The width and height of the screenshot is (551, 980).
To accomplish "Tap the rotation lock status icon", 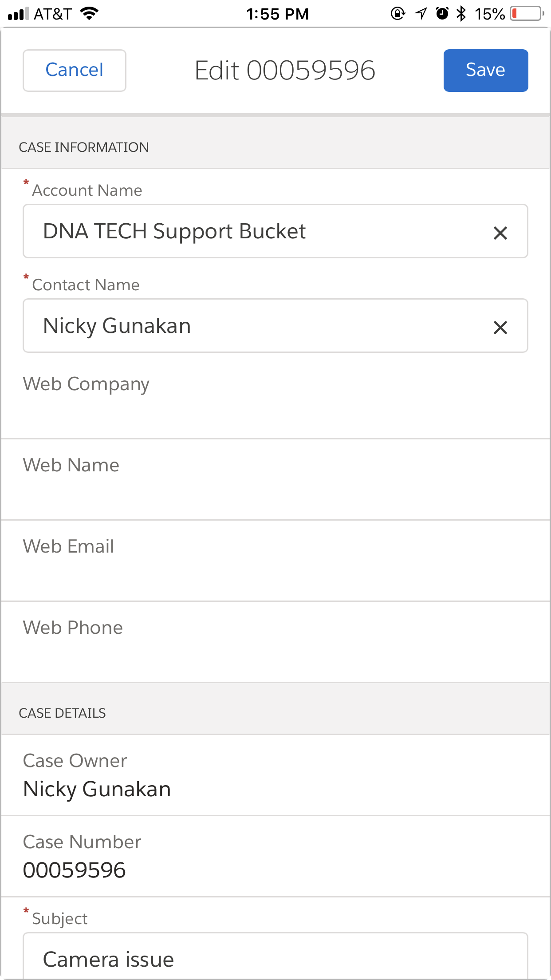I will pos(398,14).
